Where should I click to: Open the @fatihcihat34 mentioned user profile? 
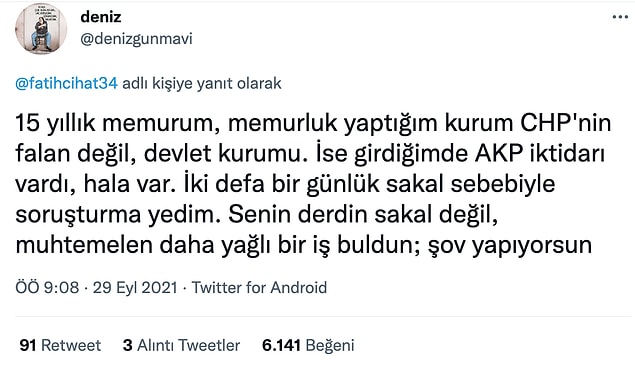tap(66, 83)
